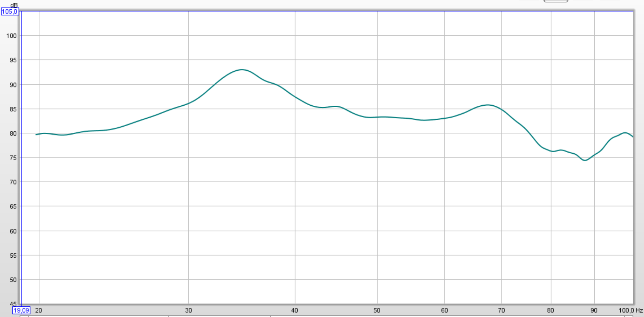The image size is (644, 317).
Task: Click the curve start at 20 Hz
Action: coord(37,134)
